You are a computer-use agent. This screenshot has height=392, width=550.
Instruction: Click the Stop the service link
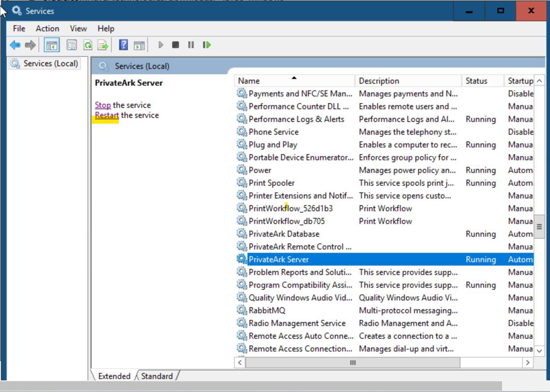103,105
